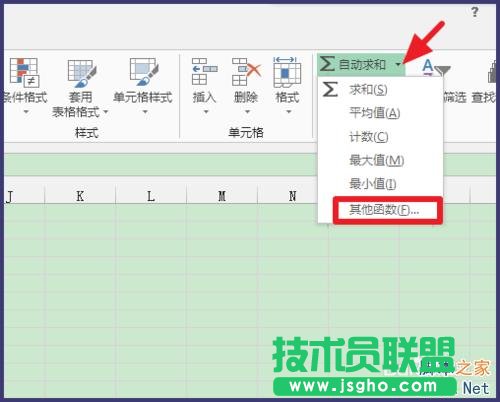Click the Conditional Formatting icon

pyautogui.click(x=24, y=72)
